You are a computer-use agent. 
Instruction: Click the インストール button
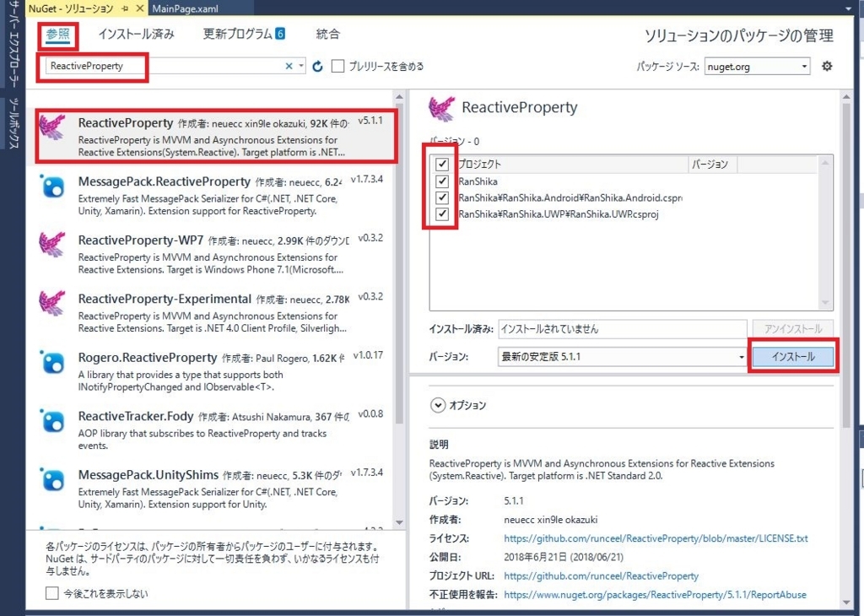792,356
